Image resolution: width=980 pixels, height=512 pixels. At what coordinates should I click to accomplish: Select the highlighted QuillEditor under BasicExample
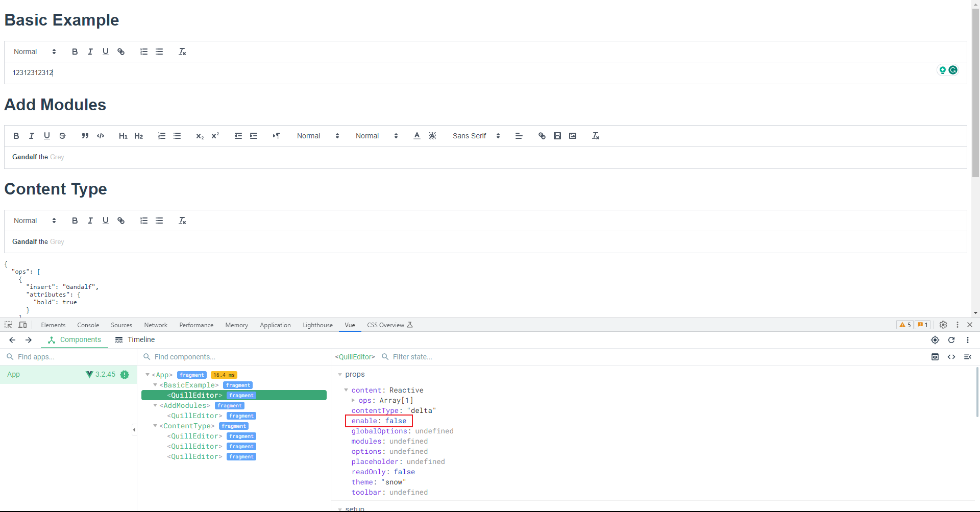[195, 395]
